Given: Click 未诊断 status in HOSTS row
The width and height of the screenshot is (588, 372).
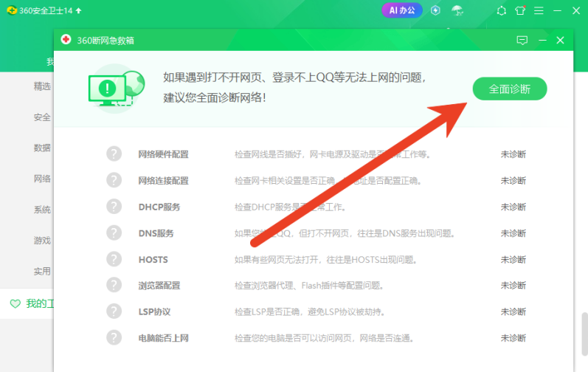Looking at the screenshot, I should (513, 260).
